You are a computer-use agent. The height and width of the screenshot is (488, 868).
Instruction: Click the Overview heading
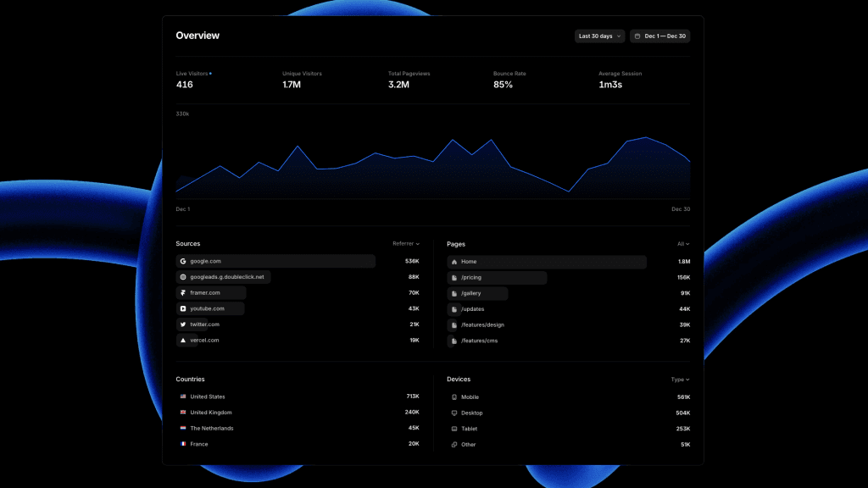point(198,36)
